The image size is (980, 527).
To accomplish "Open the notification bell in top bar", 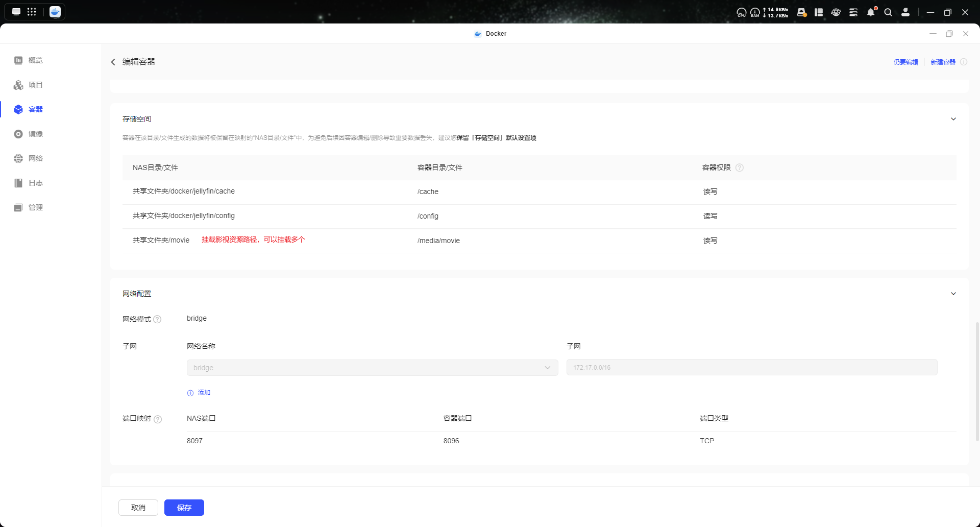I will pos(871,12).
